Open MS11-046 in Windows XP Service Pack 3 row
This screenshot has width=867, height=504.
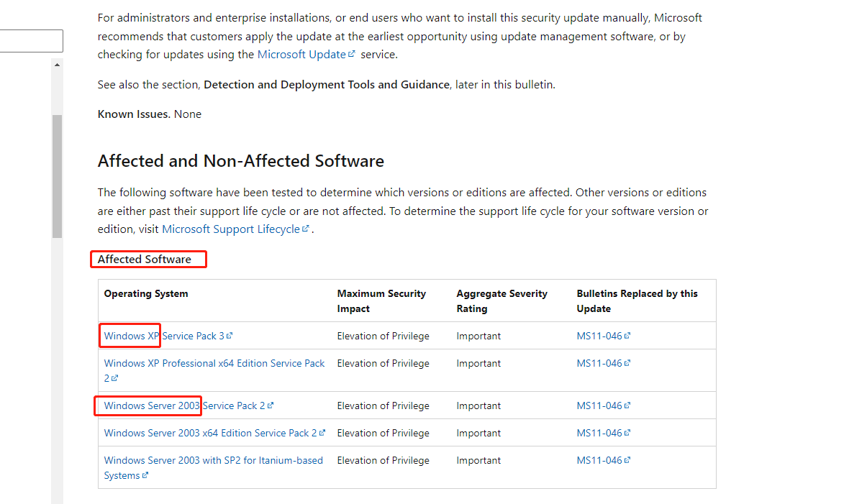point(603,336)
